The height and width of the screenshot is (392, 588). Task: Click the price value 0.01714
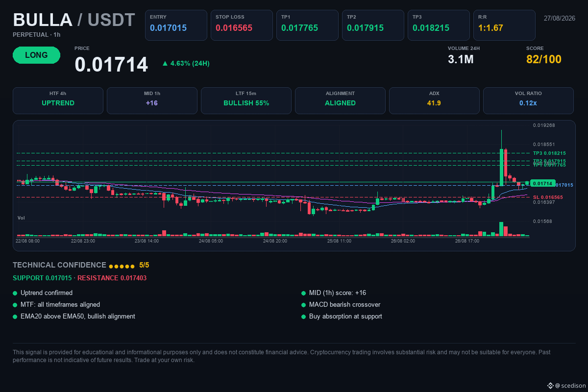pyautogui.click(x=111, y=64)
